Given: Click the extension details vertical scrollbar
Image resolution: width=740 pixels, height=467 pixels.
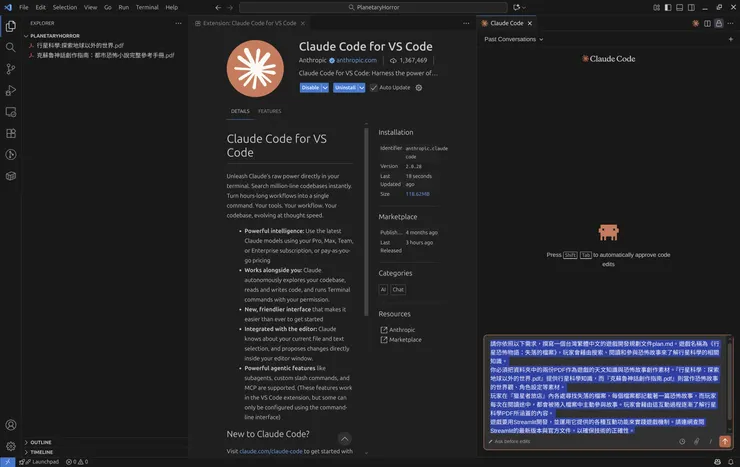Looking at the screenshot, I should click(x=366, y=222).
